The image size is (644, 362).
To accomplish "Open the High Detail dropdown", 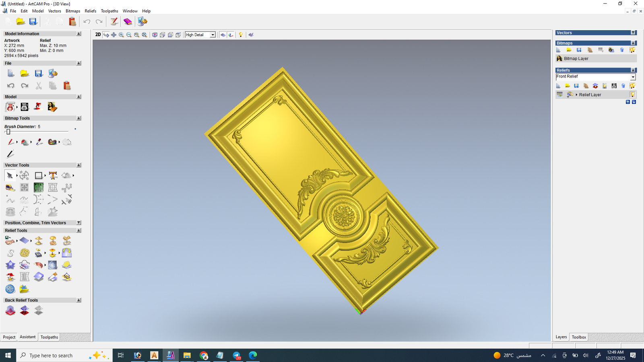I will (x=213, y=35).
